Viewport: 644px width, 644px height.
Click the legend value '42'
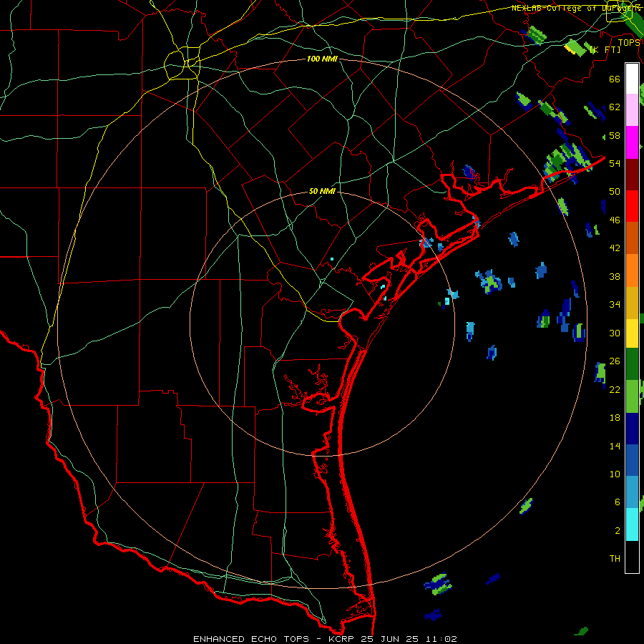pos(615,248)
